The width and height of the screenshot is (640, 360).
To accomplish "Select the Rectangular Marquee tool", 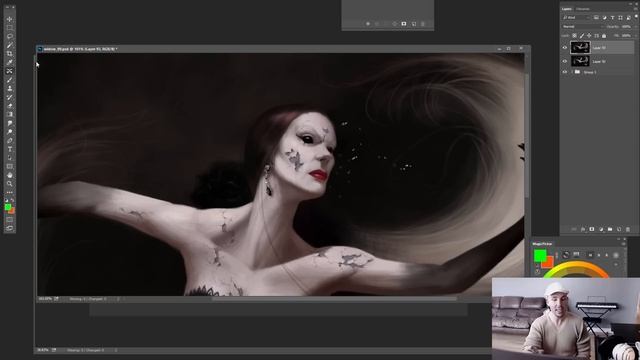I will pos(9,27).
